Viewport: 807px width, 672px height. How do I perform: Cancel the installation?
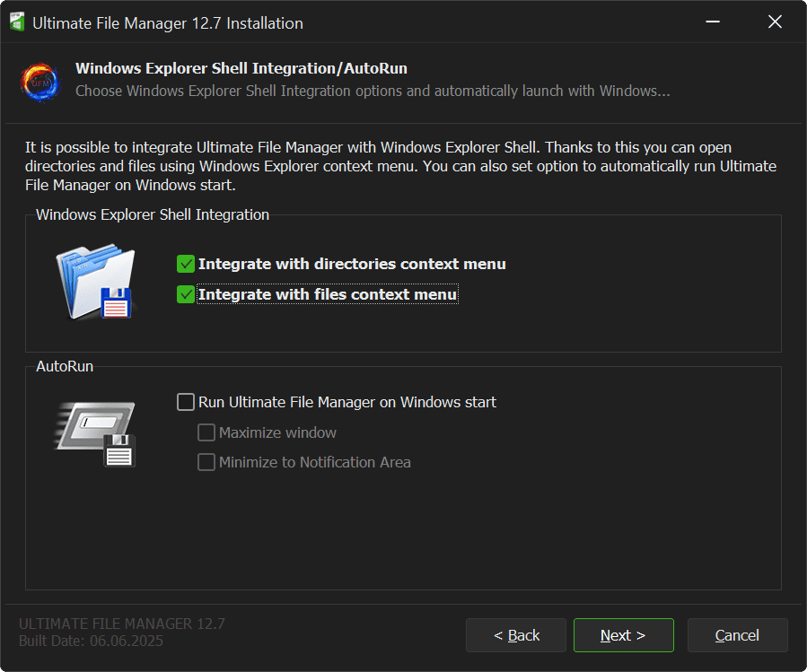pos(737,635)
